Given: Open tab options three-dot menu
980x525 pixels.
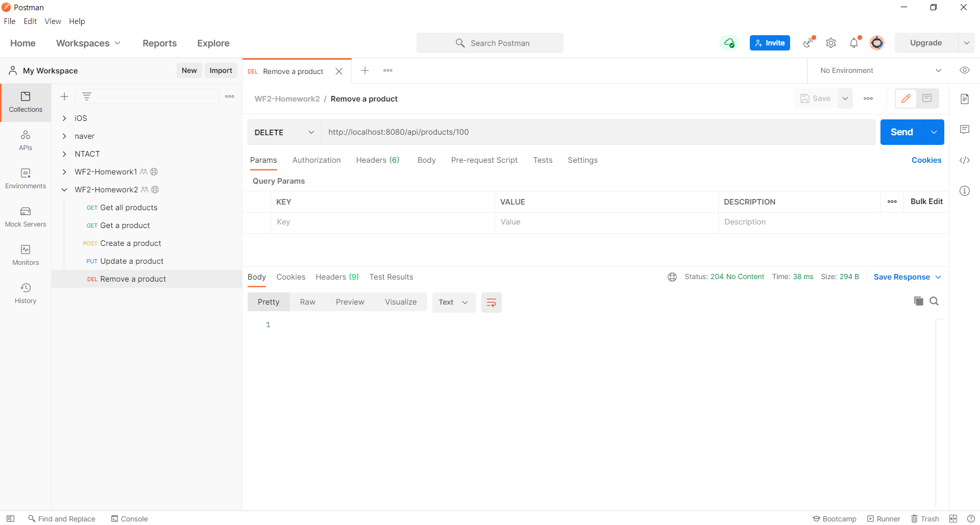Looking at the screenshot, I should [388, 70].
